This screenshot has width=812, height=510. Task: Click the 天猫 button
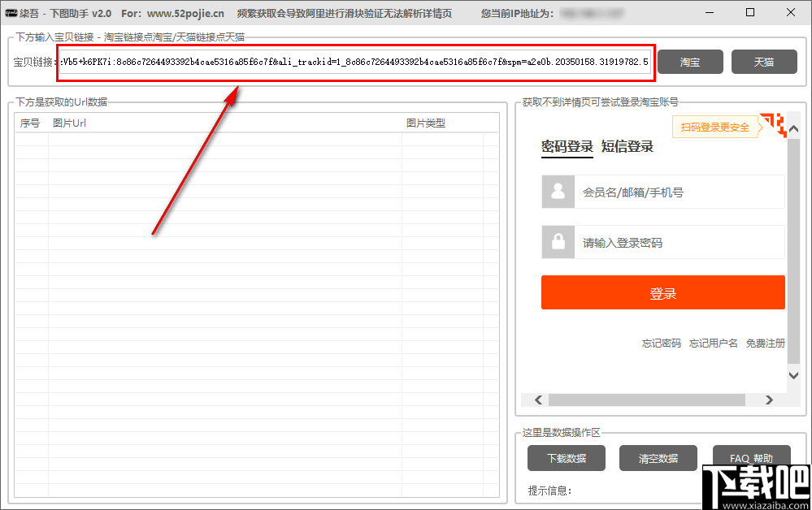[x=764, y=62]
